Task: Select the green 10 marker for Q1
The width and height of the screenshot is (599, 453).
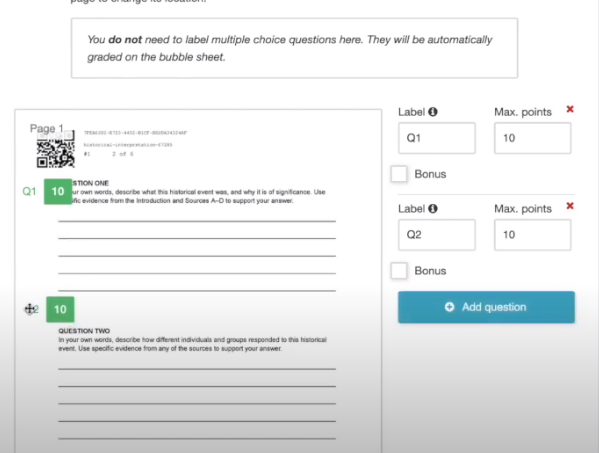Action: pos(58,191)
